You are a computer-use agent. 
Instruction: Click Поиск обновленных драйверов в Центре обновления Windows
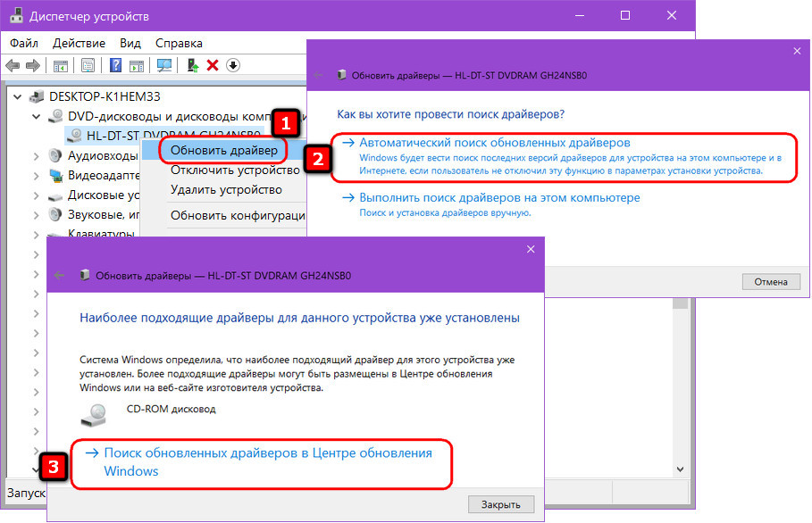pyautogui.click(x=268, y=462)
